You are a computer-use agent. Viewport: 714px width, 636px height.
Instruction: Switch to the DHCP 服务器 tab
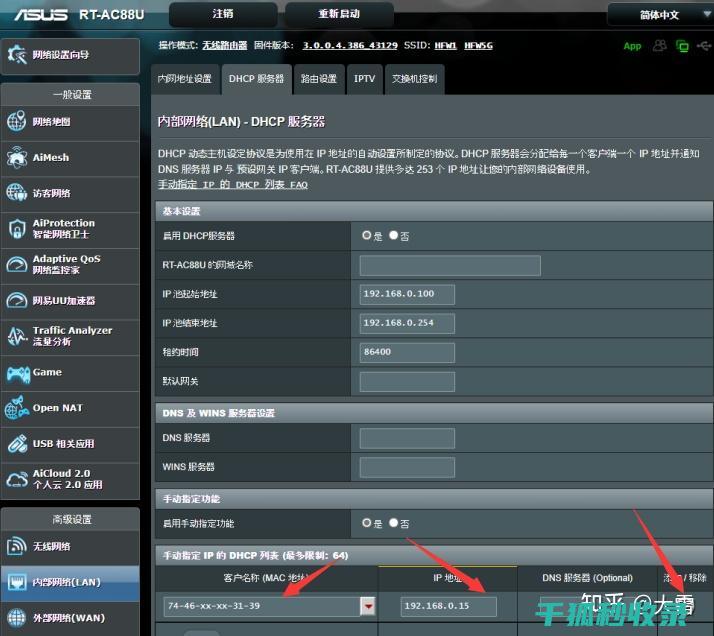point(256,79)
